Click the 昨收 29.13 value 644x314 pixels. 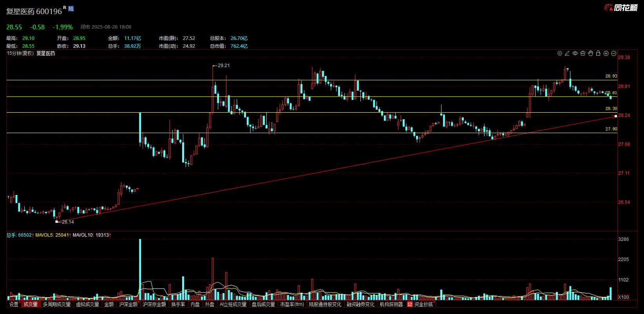pos(79,46)
